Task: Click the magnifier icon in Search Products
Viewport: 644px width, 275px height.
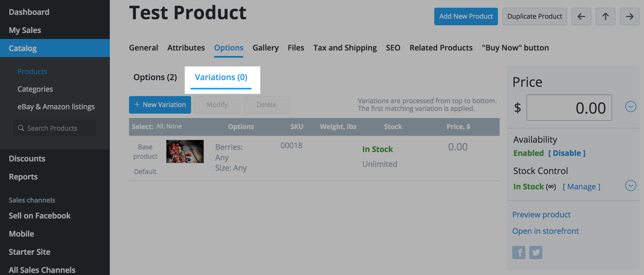Action: pyautogui.click(x=21, y=128)
